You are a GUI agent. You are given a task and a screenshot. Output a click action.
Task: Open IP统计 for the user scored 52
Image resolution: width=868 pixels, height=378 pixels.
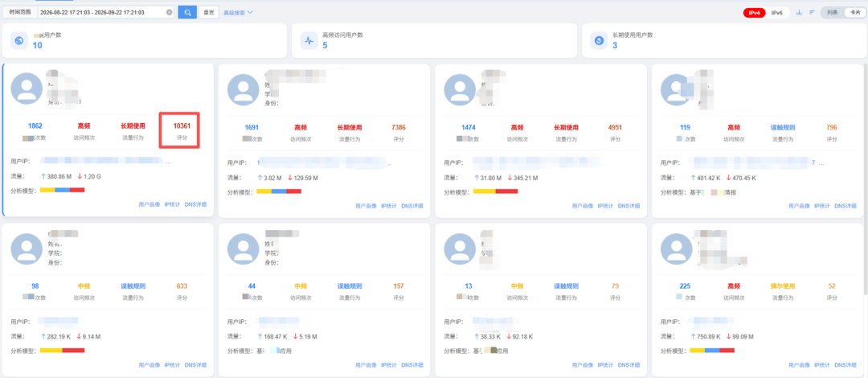click(x=823, y=364)
